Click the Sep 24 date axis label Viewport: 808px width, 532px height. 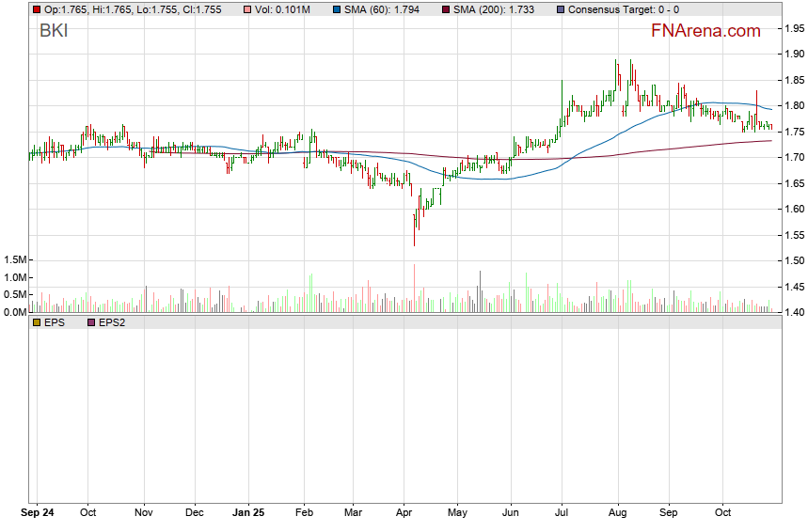(37, 513)
